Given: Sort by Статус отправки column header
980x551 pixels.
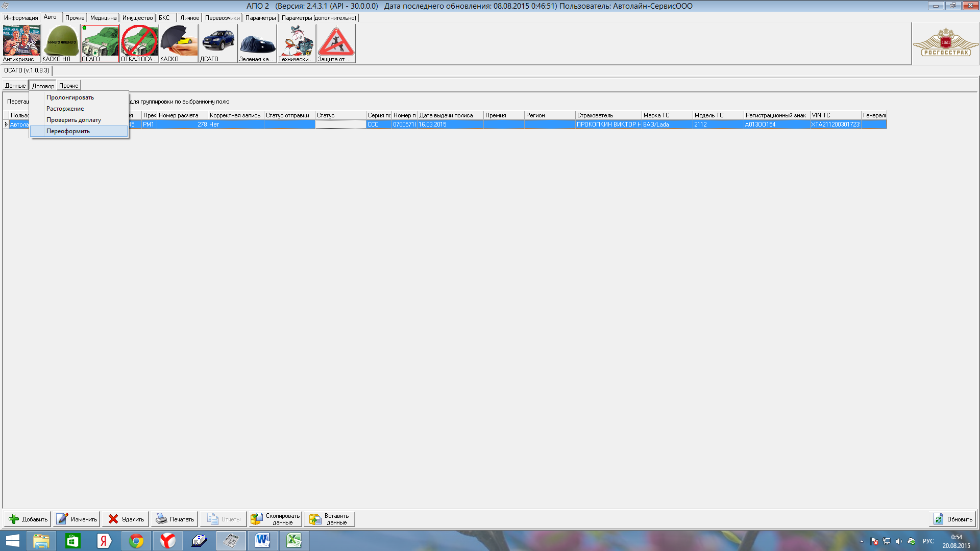Looking at the screenshot, I should tap(289, 115).
